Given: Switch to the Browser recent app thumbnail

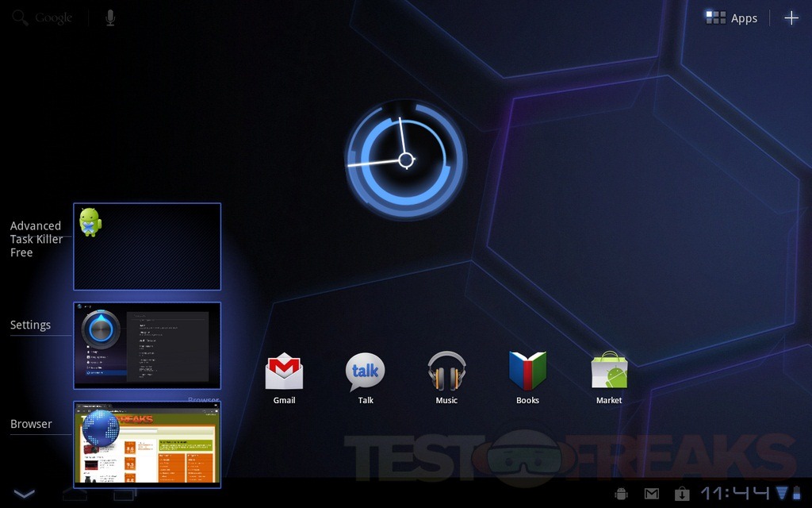Looking at the screenshot, I should 147,444.
